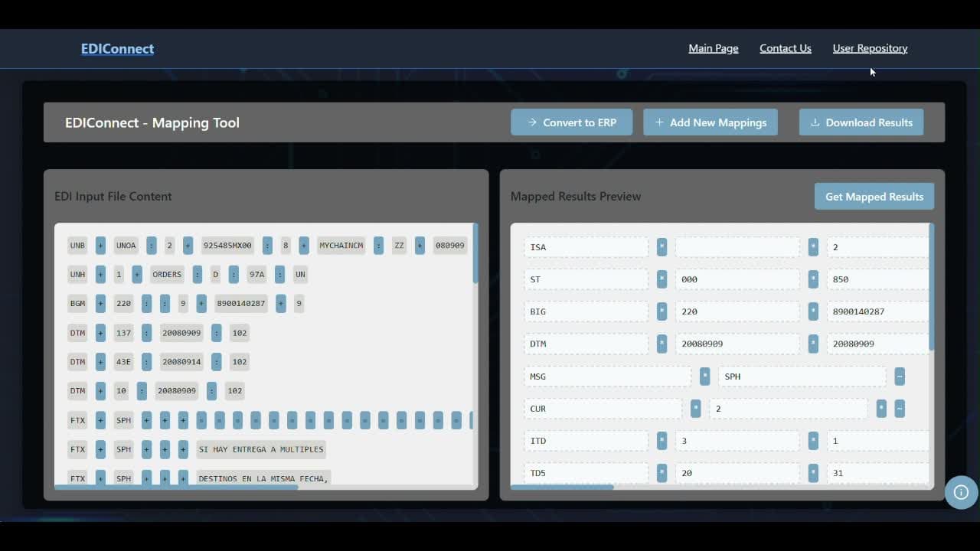The width and height of the screenshot is (980, 551).
Task: Open the round info help icon
Action: 961,492
